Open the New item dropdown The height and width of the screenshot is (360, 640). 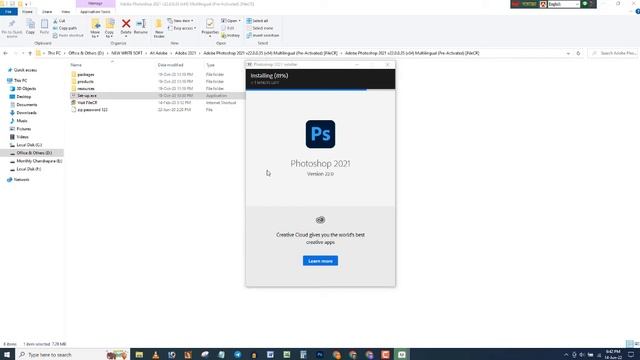(181, 21)
